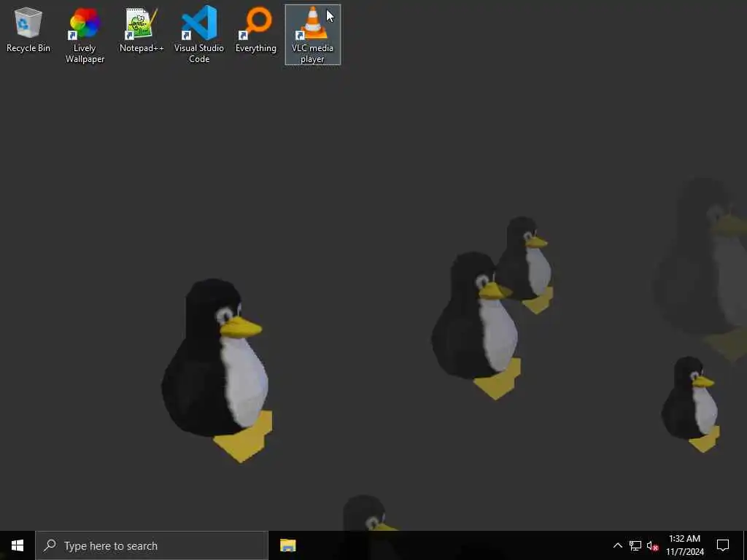This screenshot has width=747, height=560.
Task: Select the Lively Wallpaper shortcut
Action: click(x=85, y=35)
